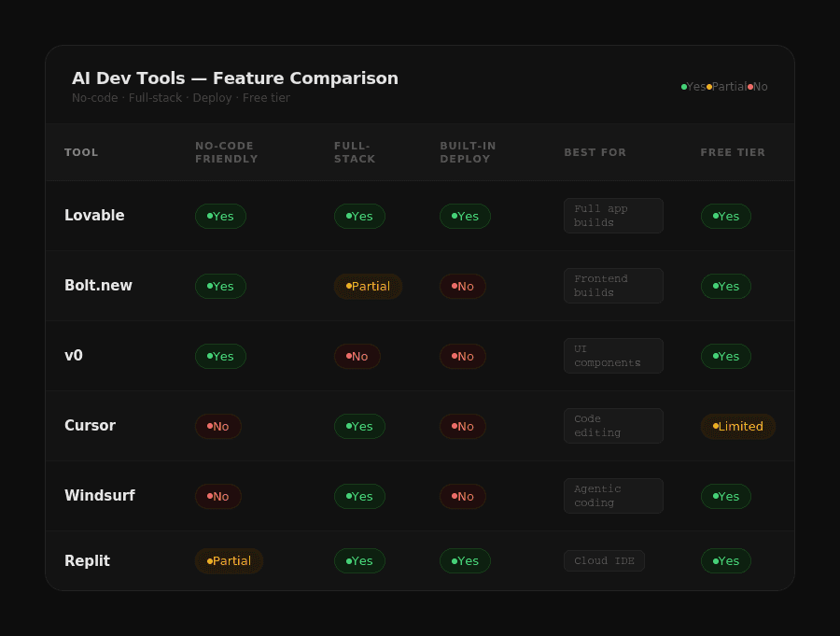The image size is (840, 636).
Task: Click the 'AI Dev Tools — Feature Comparison' title
Action: tap(235, 78)
